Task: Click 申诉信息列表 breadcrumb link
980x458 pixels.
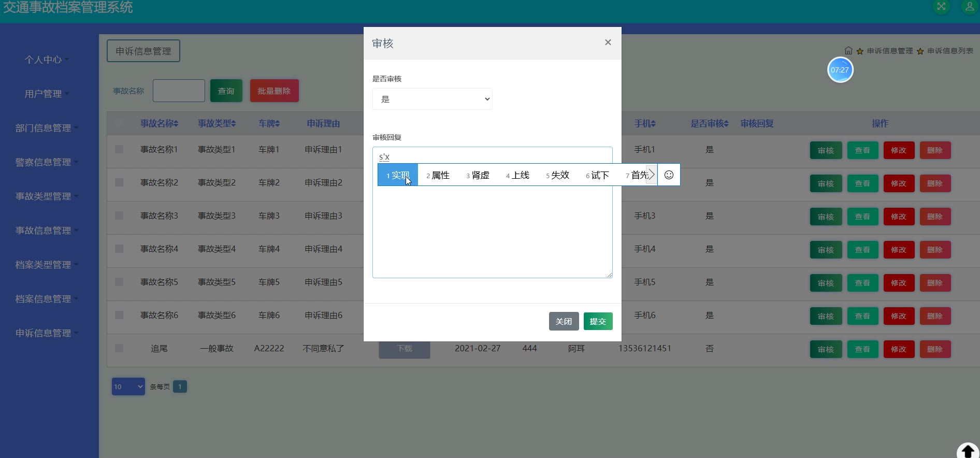Action: click(x=950, y=51)
